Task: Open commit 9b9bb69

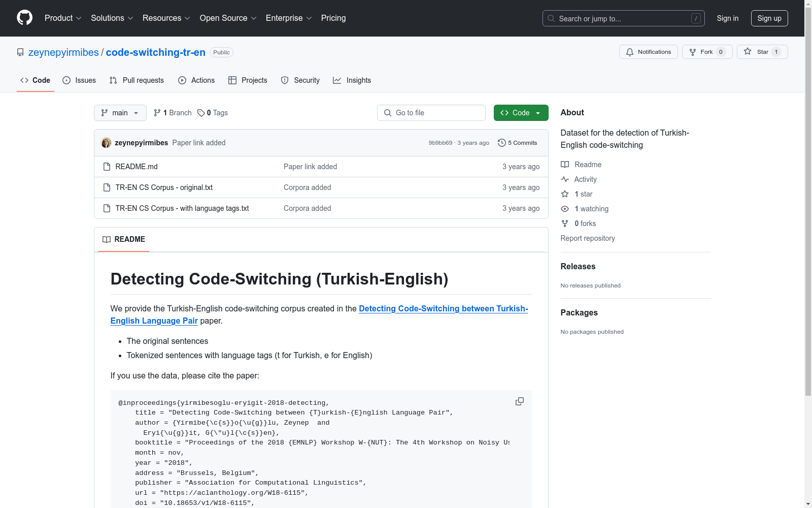Action: [x=440, y=143]
